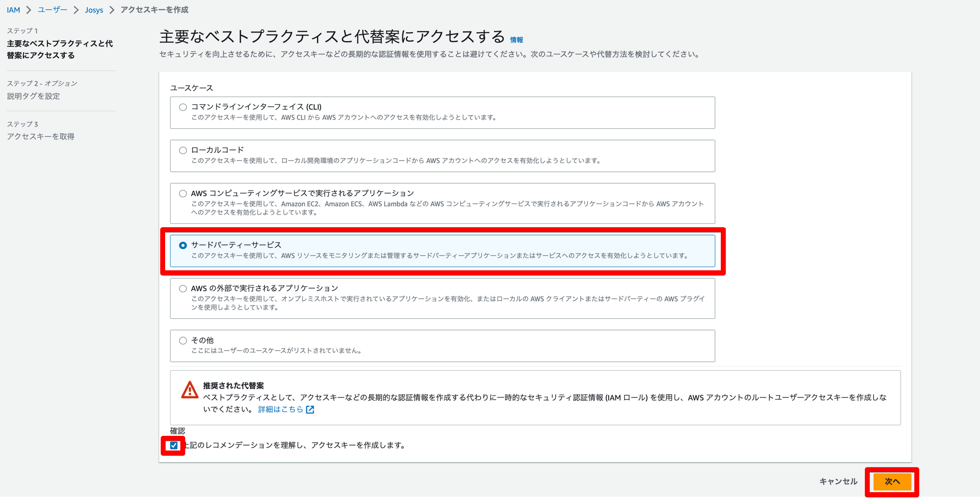Select the その他 use case radio button
Screen dimensions: 980x499
183,340
